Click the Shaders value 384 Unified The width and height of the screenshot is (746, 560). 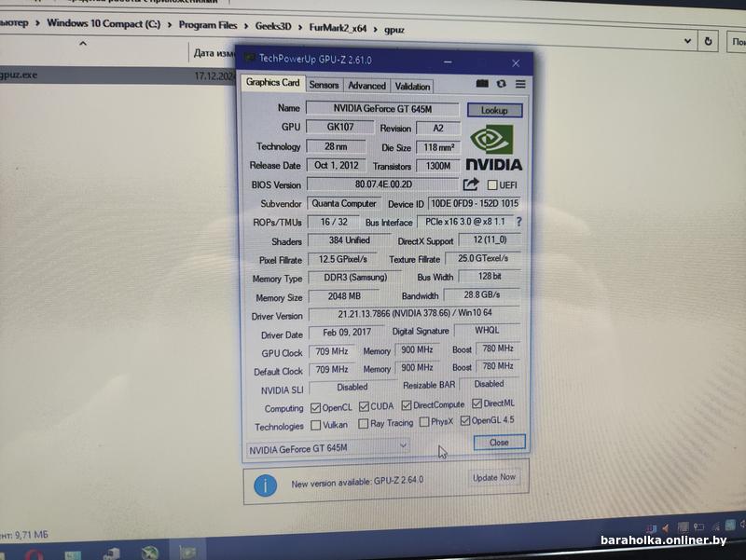(x=349, y=240)
